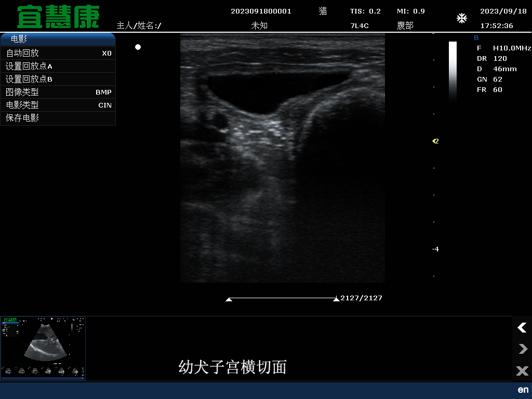The height and width of the screenshot is (399, 532).
Task: Click 保存电影 to save cine
Action: point(58,118)
